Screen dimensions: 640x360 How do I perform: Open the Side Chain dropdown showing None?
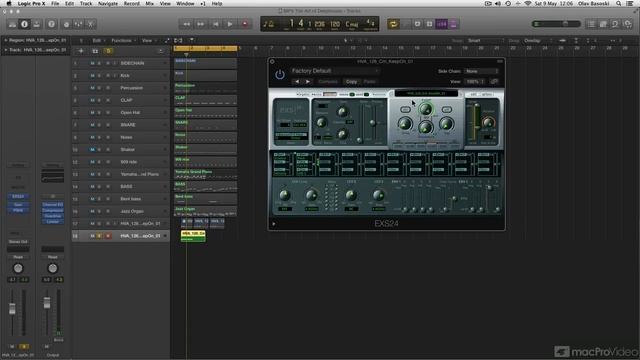(x=482, y=71)
